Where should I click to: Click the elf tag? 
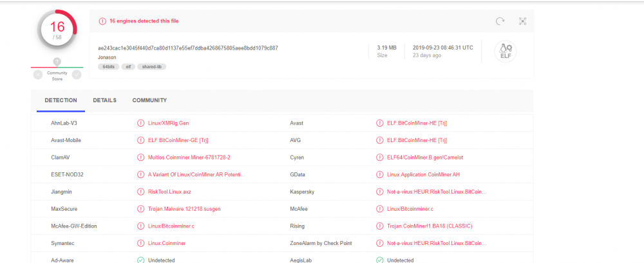[x=128, y=66]
